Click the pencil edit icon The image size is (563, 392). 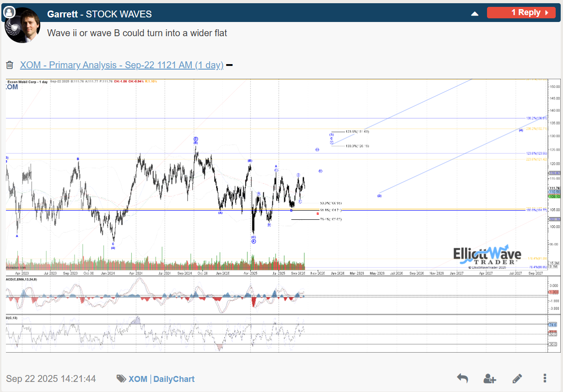pos(517,378)
